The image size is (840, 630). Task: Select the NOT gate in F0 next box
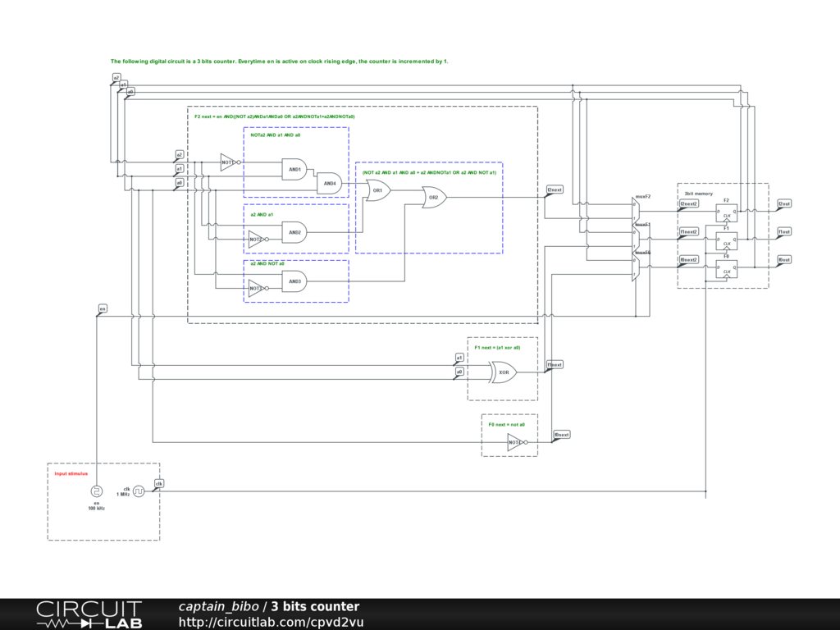tap(515, 442)
